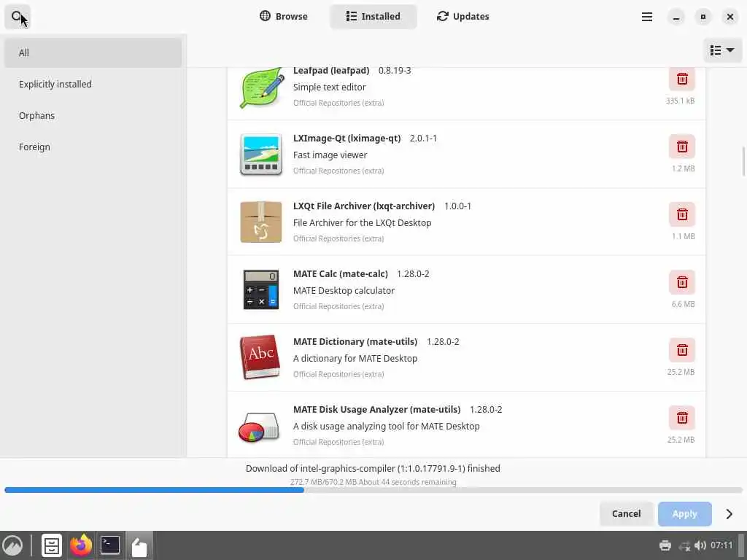Click the MATE Disk Usage Analyzer icon
The image size is (747, 560).
[x=259, y=427]
